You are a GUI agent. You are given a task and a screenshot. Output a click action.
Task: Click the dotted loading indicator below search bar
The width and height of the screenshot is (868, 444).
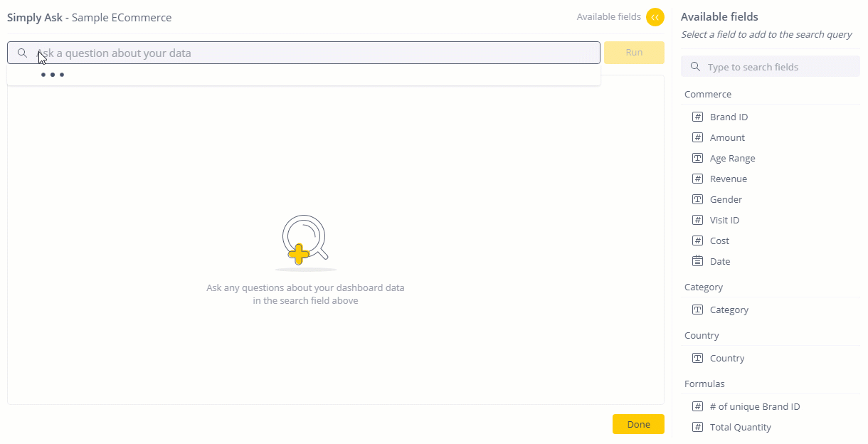53,74
